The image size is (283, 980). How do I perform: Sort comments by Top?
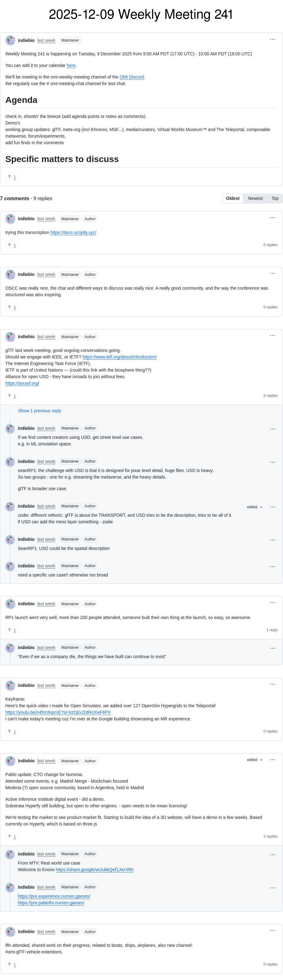275,199
